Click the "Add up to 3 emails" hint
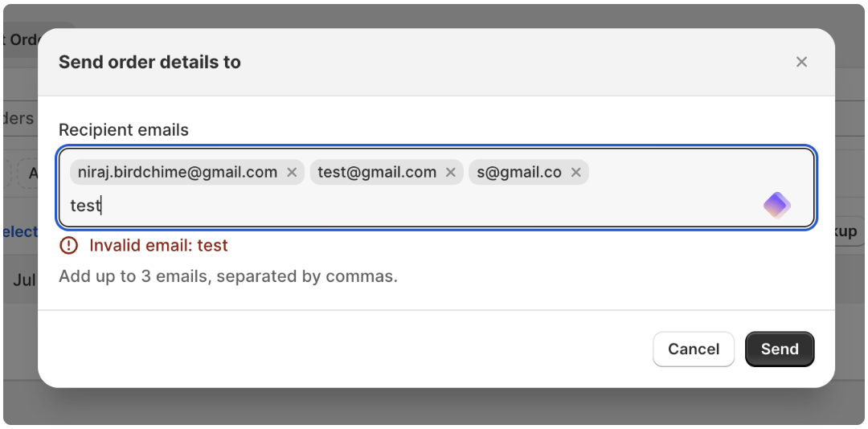 coord(228,276)
